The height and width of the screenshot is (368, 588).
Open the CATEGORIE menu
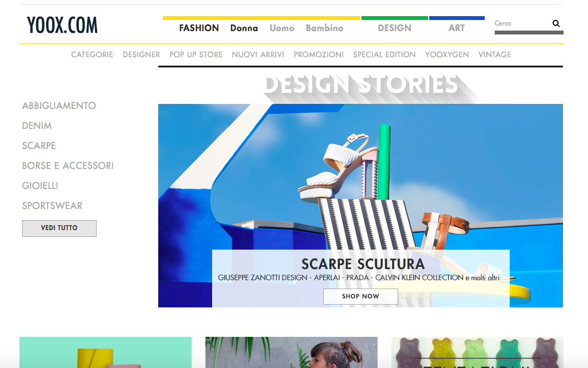pyautogui.click(x=92, y=54)
